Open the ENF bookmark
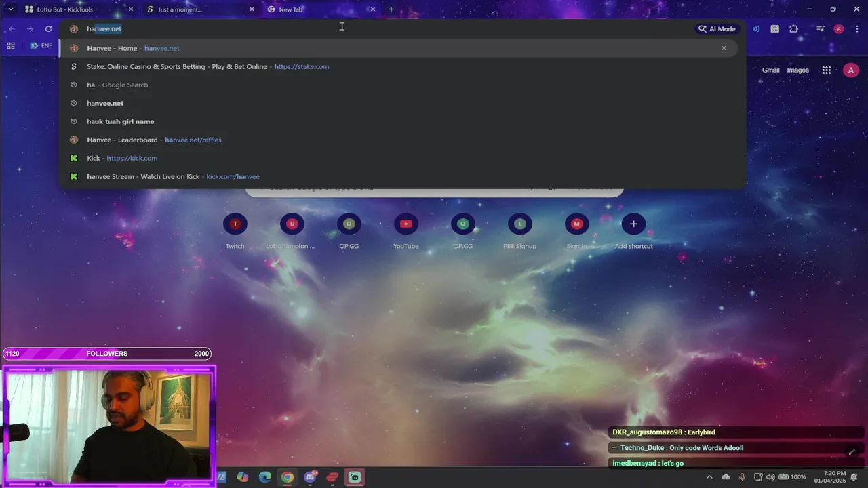Image resolution: width=868 pixels, height=488 pixels. 41,46
